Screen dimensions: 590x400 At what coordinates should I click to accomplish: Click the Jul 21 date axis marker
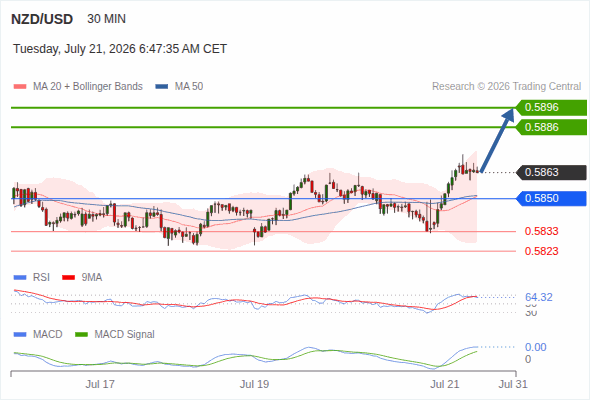[445, 384]
